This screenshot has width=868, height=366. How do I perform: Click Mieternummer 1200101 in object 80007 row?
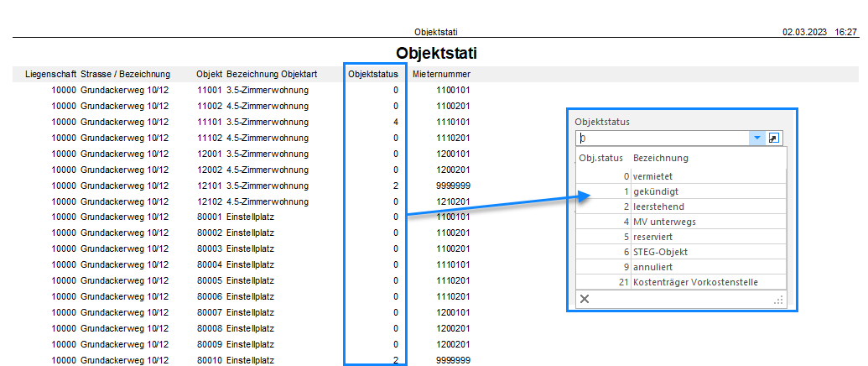[454, 313]
